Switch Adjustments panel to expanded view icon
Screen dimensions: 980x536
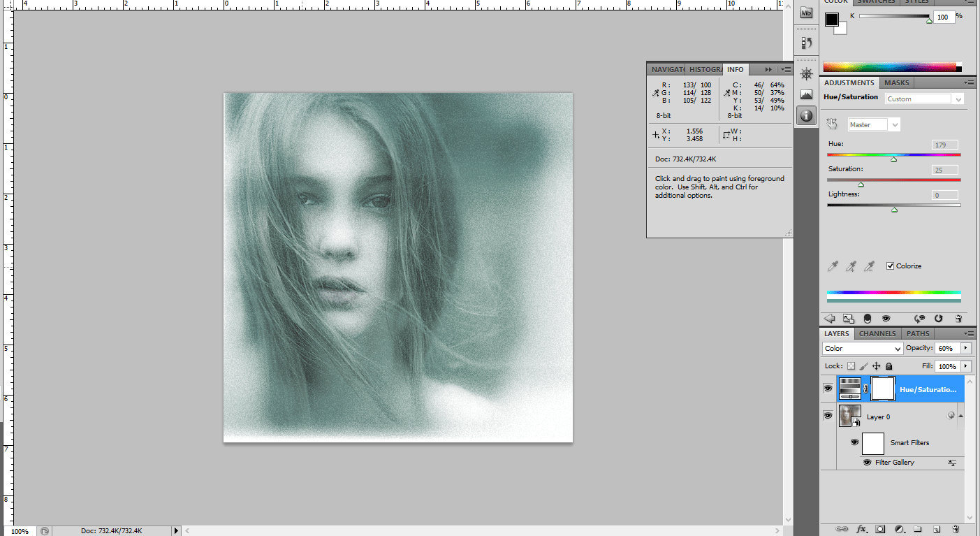click(x=849, y=318)
